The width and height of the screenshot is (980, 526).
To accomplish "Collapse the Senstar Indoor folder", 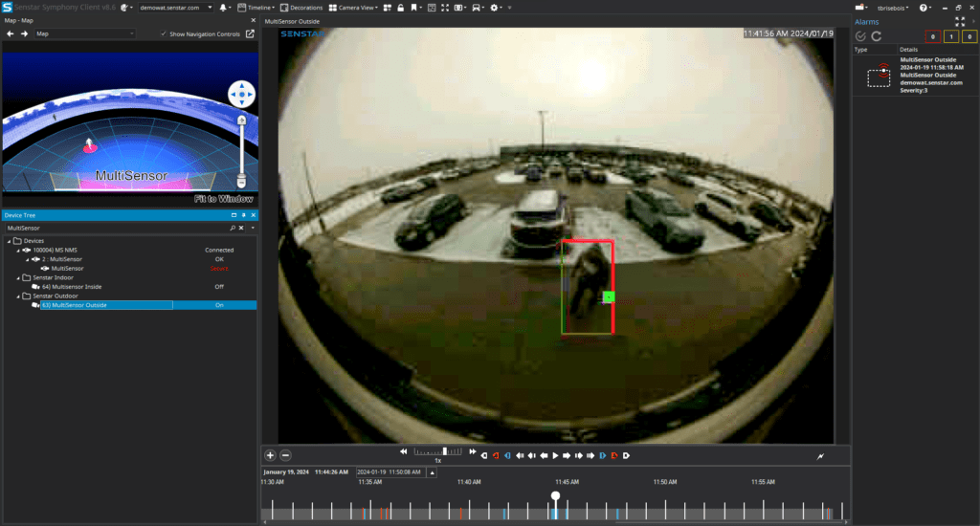I will tap(20, 277).
